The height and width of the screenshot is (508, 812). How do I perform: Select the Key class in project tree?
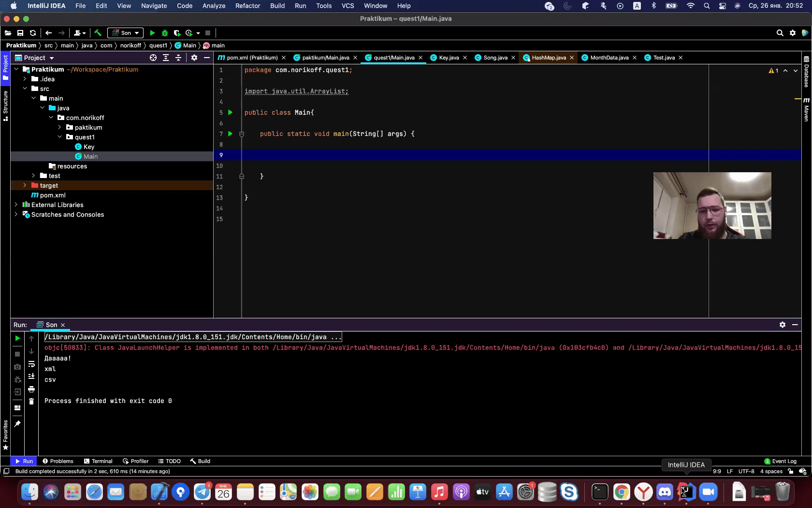[x=88, y=147]
